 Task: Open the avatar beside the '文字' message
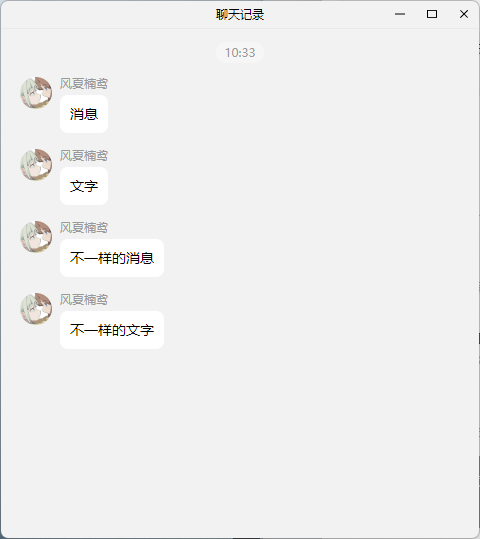tap(36, 165)
